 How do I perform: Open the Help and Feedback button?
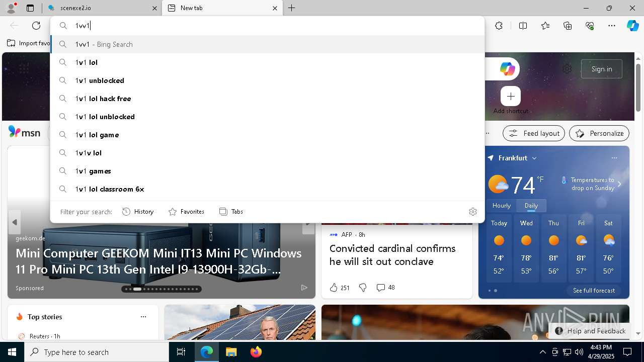[x=590, y=331]
